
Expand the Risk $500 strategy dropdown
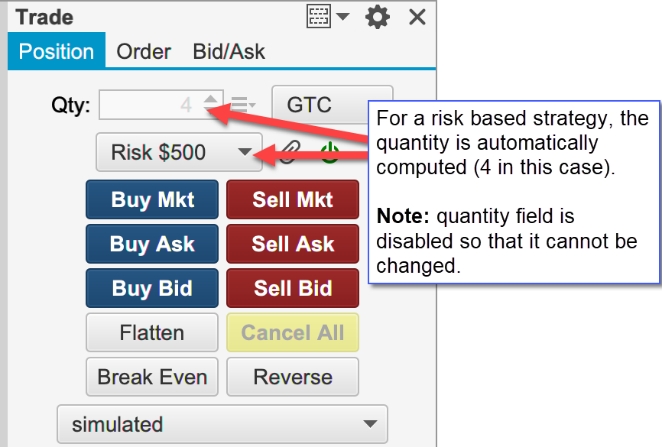pyautogui.click(x=179, y=152)
